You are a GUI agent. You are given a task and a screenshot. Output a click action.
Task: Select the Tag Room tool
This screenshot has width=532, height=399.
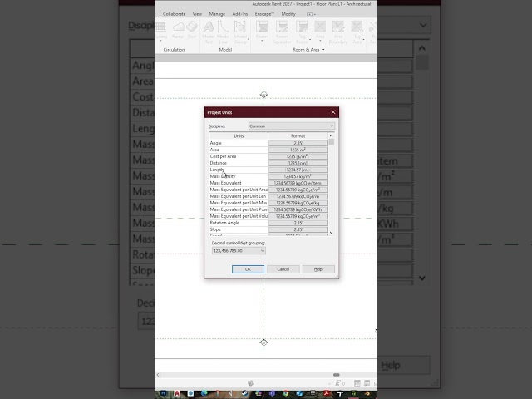(x=302, y=32)
